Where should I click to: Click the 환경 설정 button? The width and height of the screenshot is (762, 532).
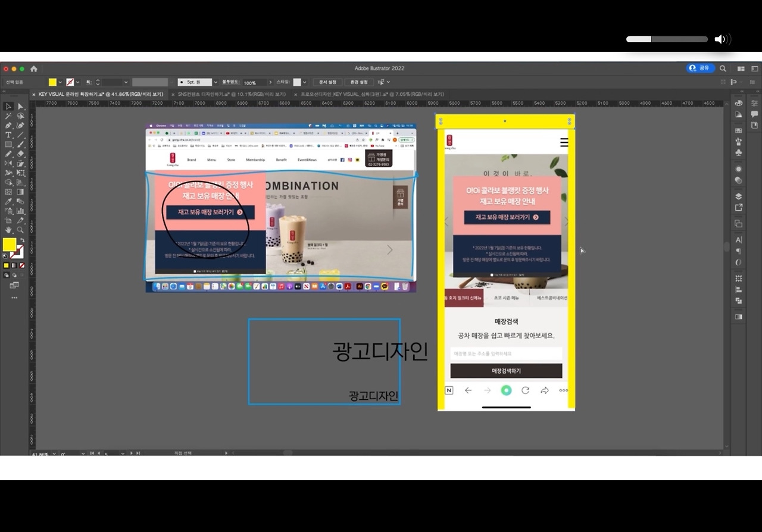(x=359, y=82)
